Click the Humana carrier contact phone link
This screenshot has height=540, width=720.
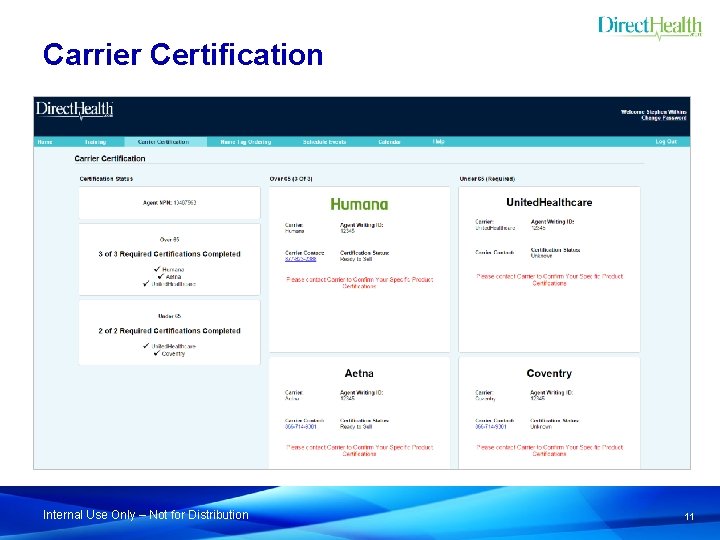300,259
